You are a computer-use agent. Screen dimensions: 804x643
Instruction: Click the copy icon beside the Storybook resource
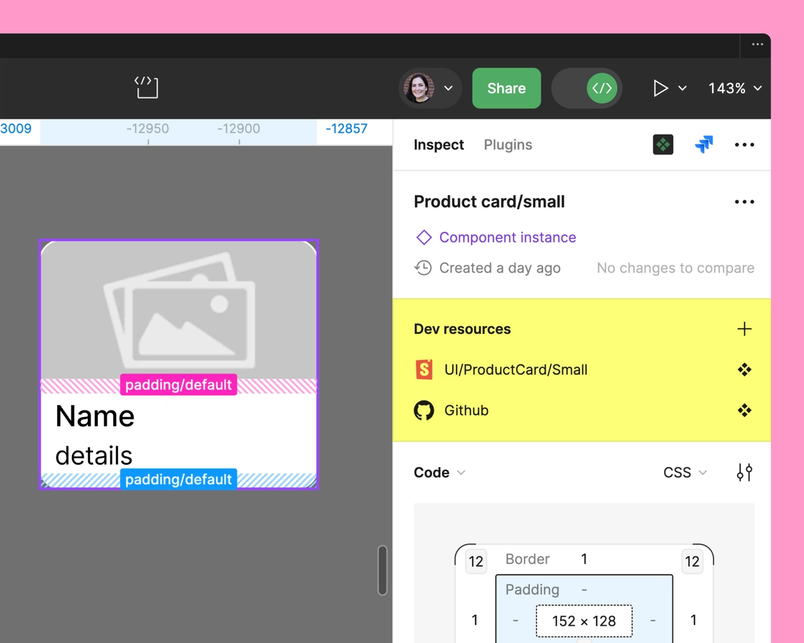coord(744,369)
